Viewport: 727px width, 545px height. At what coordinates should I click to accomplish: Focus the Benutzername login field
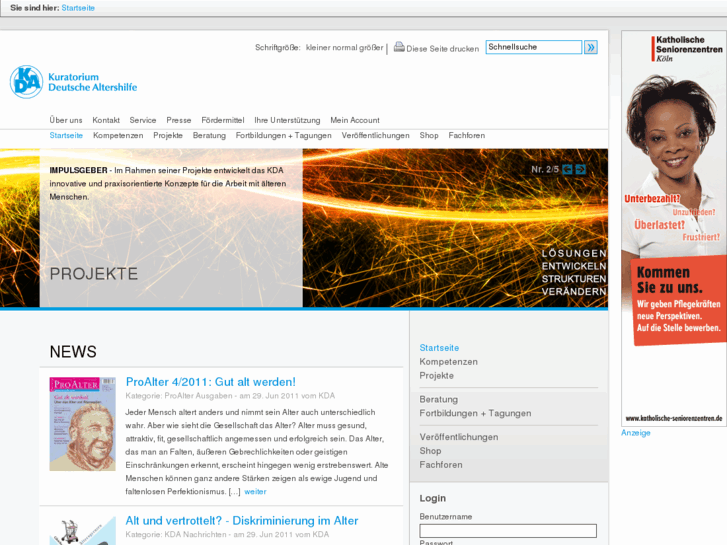click(x=508, y=531)
